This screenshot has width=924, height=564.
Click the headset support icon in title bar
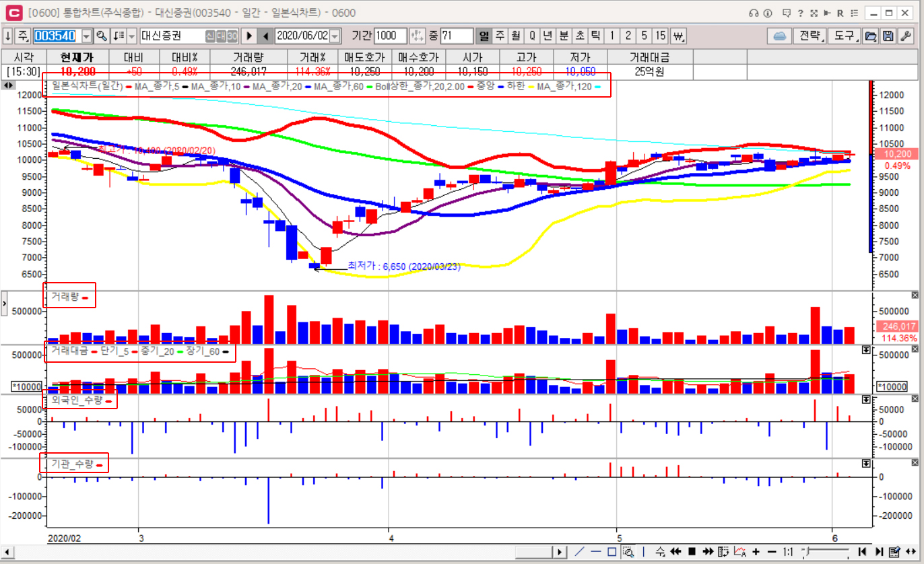pyautogui.click(x=754, y=13)
